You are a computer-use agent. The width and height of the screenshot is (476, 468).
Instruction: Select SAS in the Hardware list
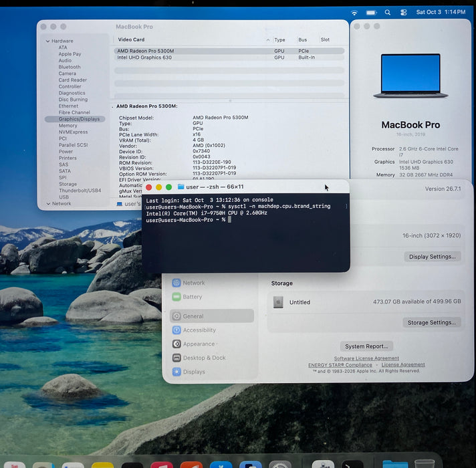pos(64,164)
